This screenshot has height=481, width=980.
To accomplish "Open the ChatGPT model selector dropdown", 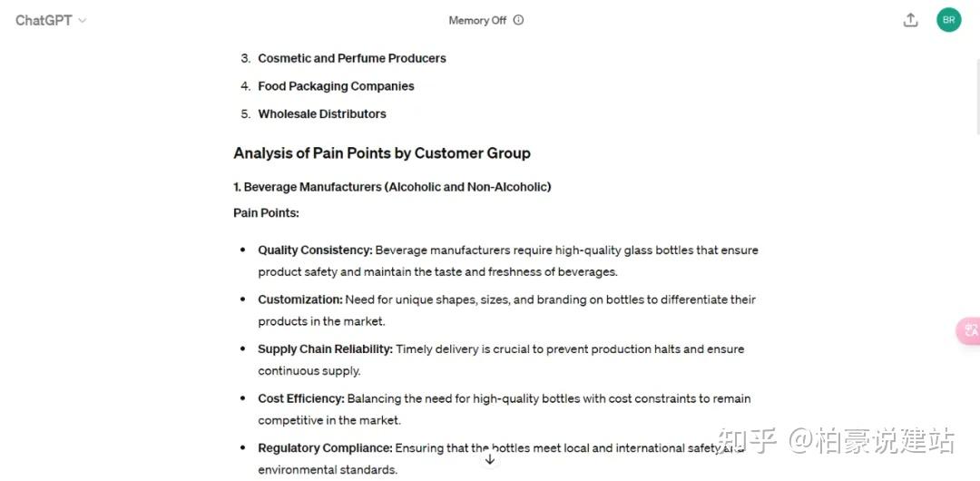I will (51, 20).
